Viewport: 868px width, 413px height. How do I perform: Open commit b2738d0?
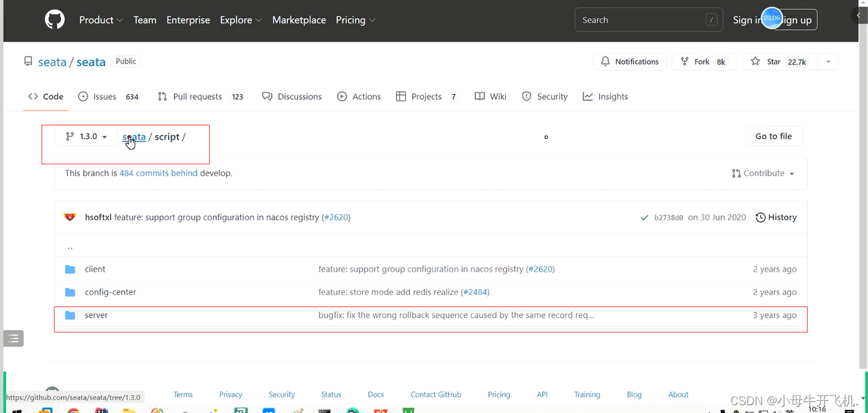coord(669,218)
